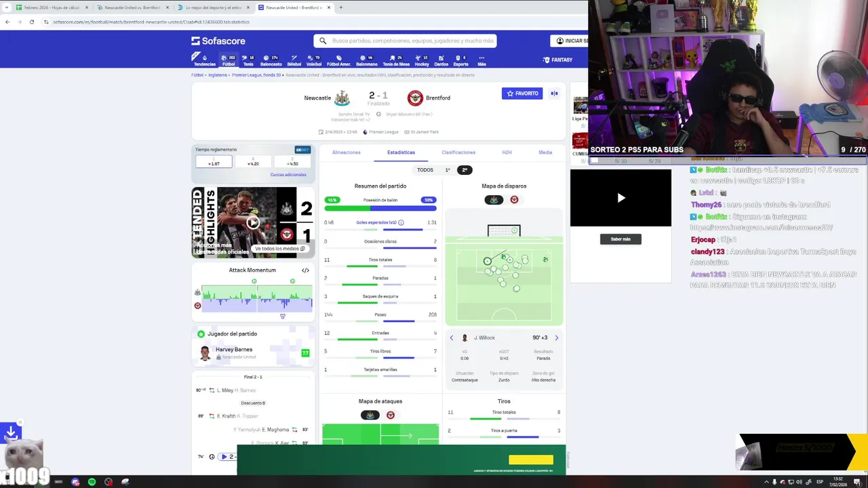Reload the current page
Viewport: 868px width, 488px height.
point(31,22)
